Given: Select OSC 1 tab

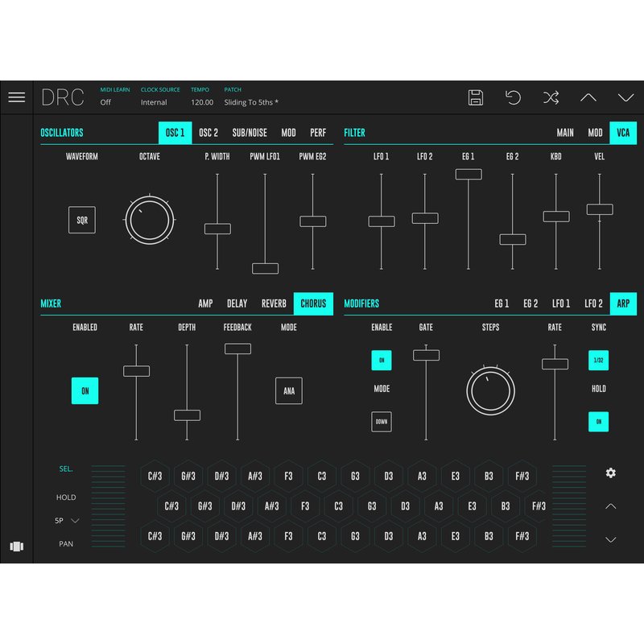Looking at the screenshot, I should coord(175,133).
